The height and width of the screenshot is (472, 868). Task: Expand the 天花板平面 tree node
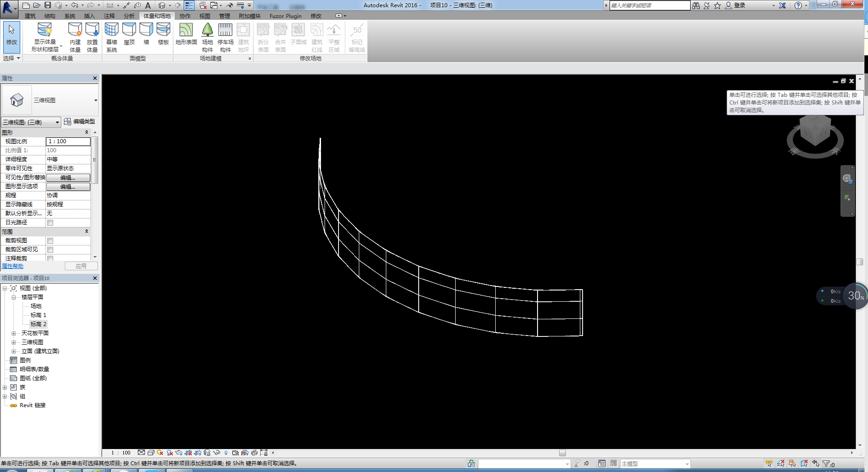tap(14, 333)
